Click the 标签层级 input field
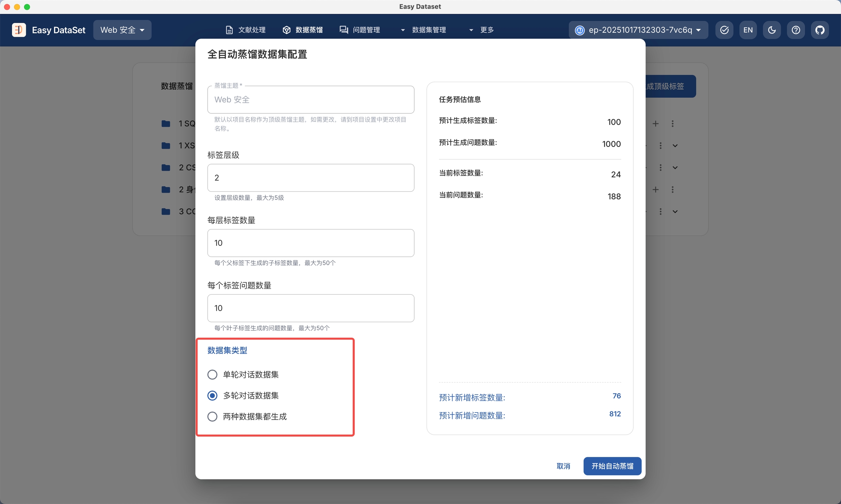The width and height of the screenshot is (841, 504). tap(311, 178)
